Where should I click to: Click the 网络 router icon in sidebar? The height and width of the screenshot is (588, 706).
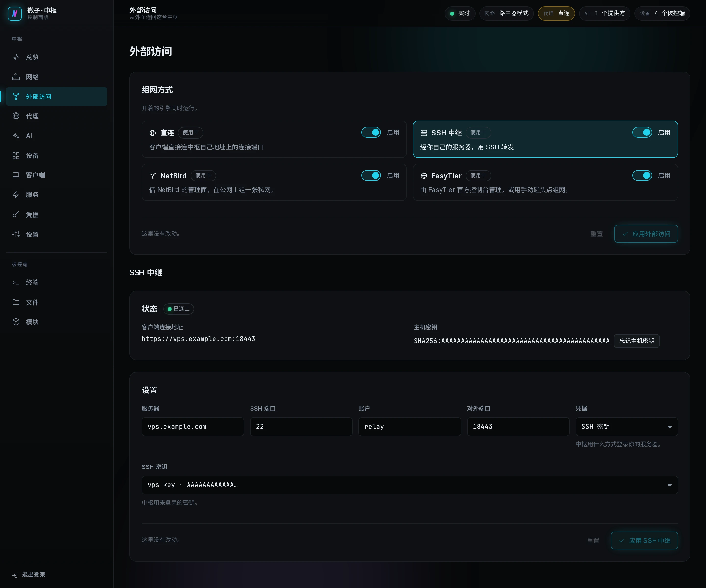(x=16, y=77)
